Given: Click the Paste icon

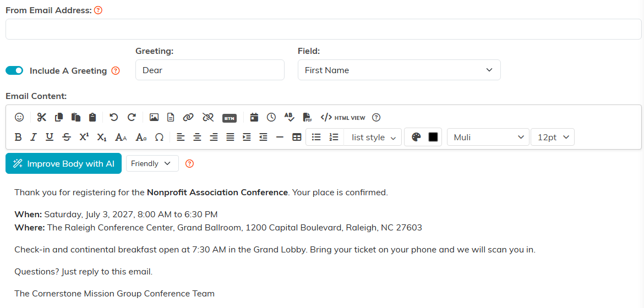Looking at the screenshot, I should click(75, 118).
